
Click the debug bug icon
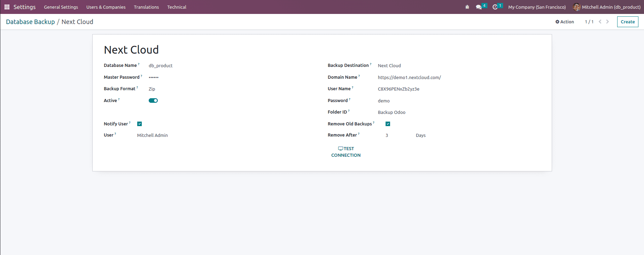click(467, 7)
